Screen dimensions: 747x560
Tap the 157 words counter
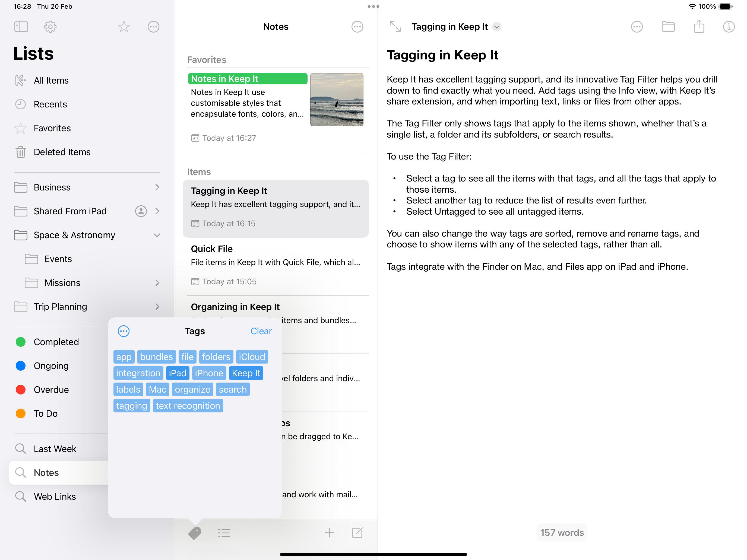(x=562, y=532)
